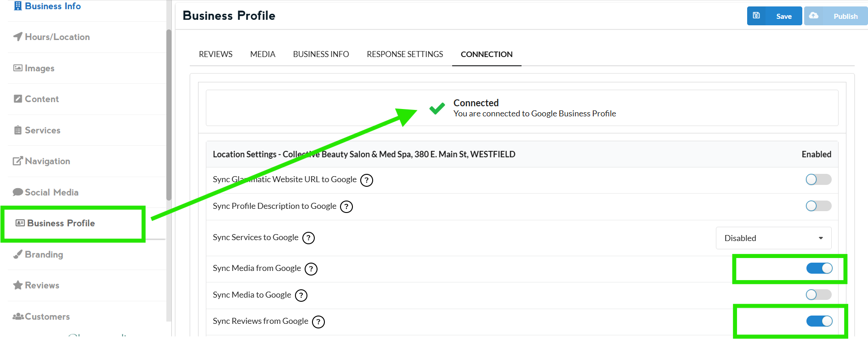The height and width of the screenshot is (339, 868).
Task: Open help for Sync Media from Google
Action: (x=311, y=269)
